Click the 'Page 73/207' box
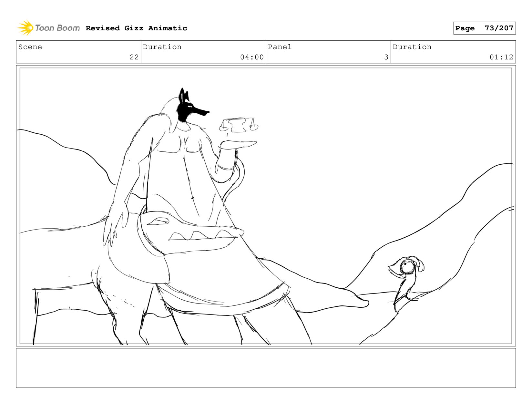This screenshot has width=532, height=412. click(x=484, y=28)
